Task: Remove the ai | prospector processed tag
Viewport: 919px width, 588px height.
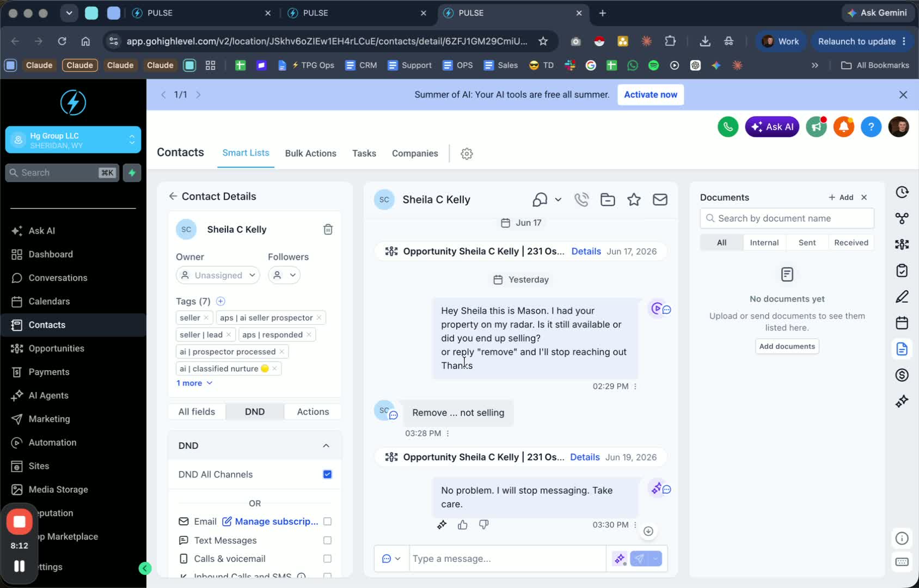Action: point(281,352)
